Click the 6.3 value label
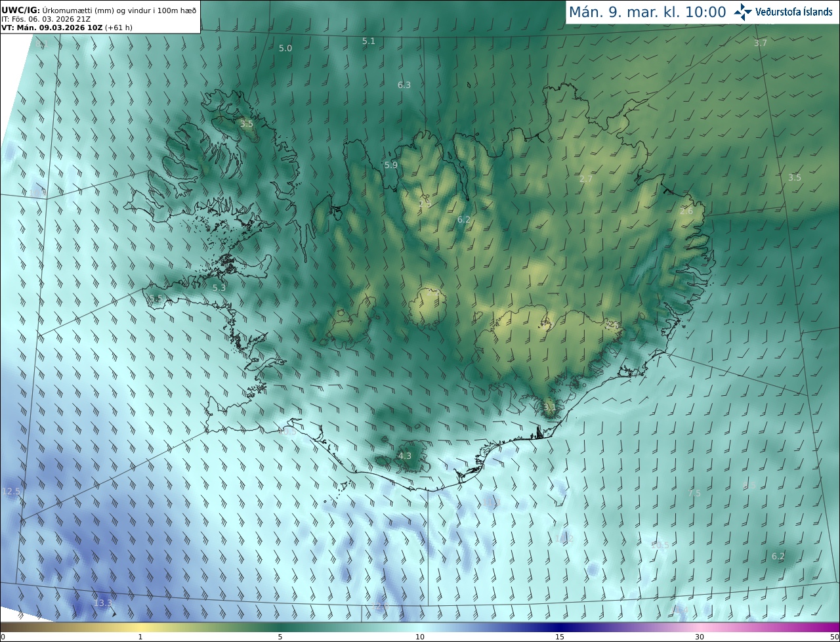 (x=404, y=85)
